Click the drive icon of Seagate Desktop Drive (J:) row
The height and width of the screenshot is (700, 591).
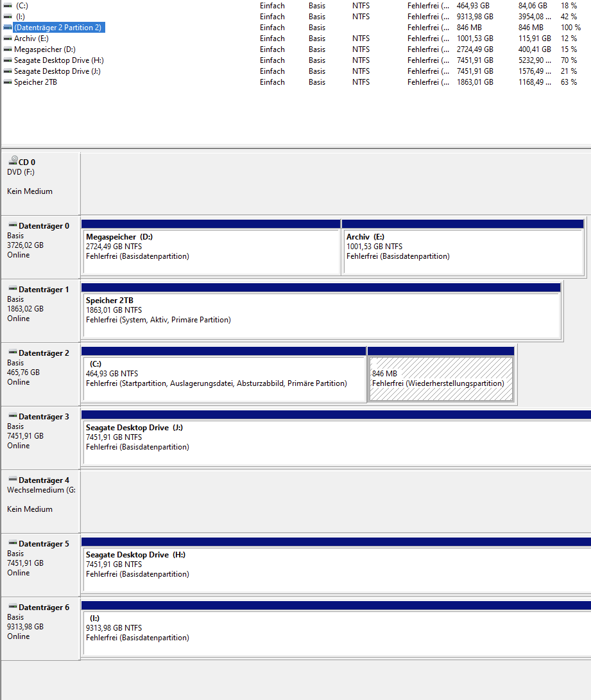click(8, 71)
